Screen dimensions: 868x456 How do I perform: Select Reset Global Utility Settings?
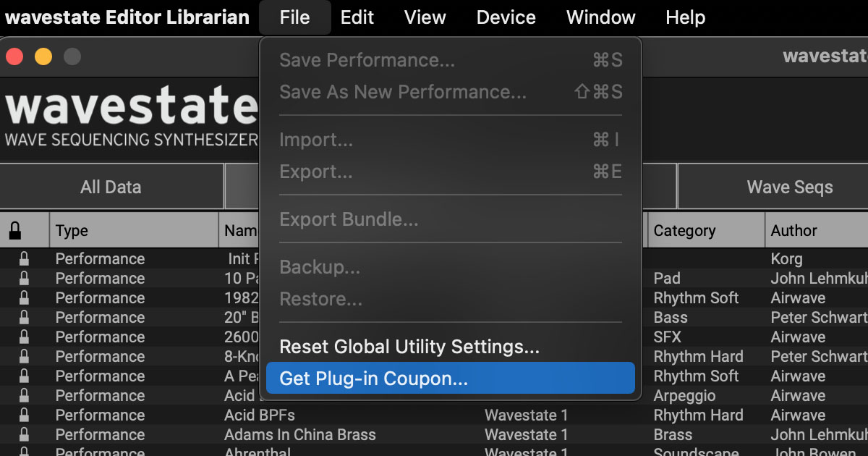tap(409, 347)
